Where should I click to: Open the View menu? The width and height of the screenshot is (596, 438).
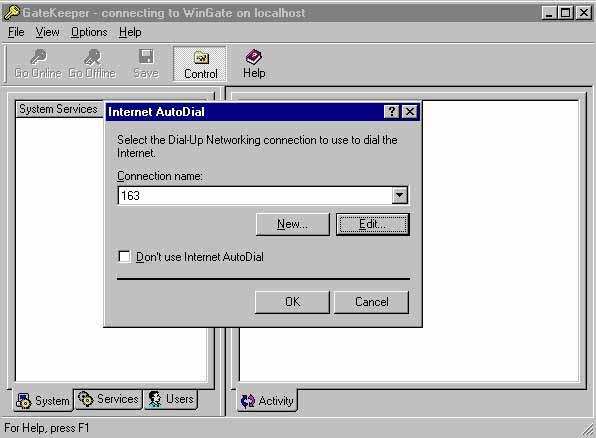tap(48, 32)
